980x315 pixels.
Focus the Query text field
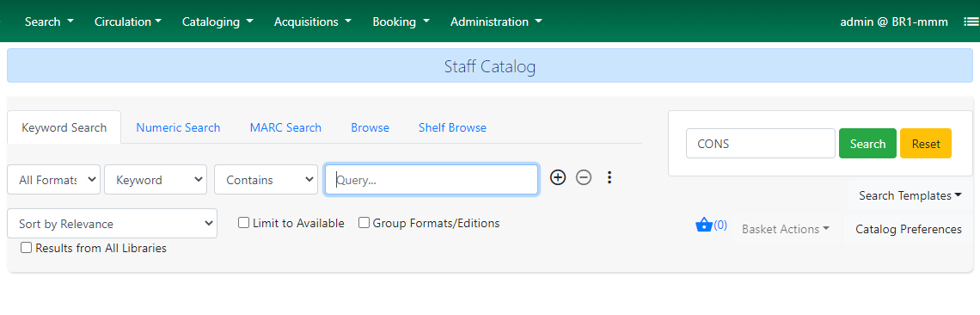point(432,180)
